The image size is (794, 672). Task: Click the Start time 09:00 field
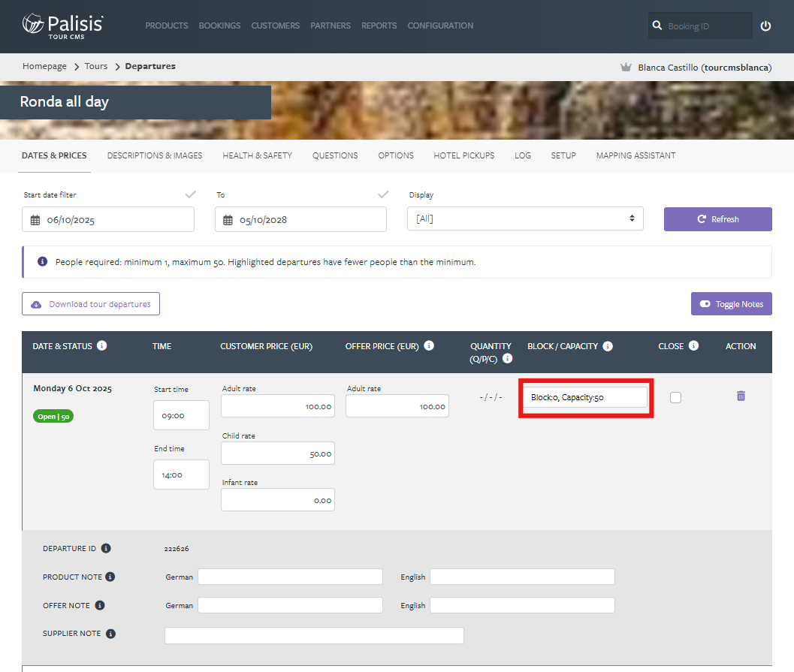181,415
